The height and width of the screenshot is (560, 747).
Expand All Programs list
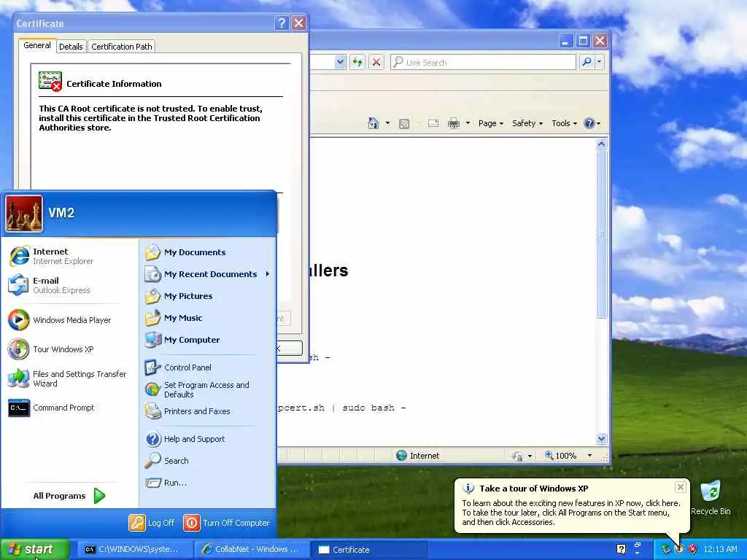click(x=69, y=496)
